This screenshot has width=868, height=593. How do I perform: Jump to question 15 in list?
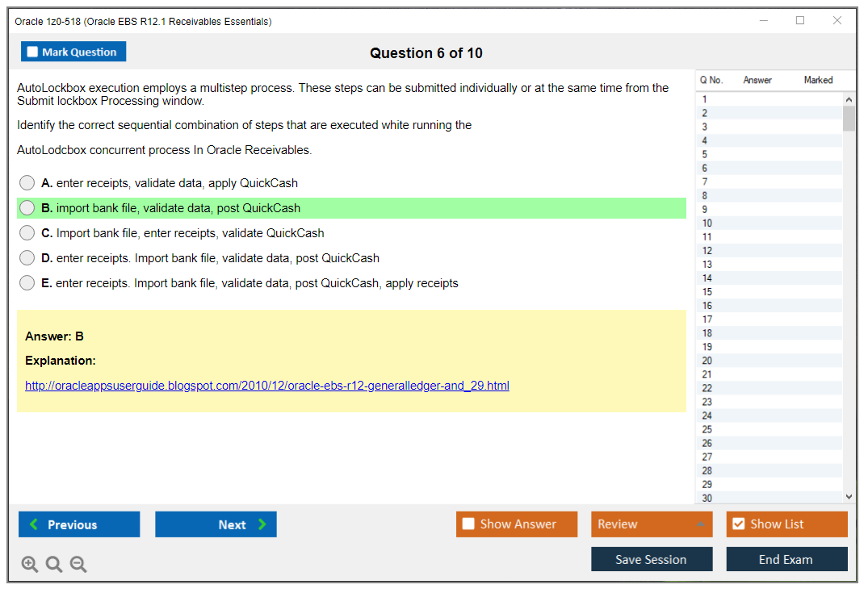707,292
